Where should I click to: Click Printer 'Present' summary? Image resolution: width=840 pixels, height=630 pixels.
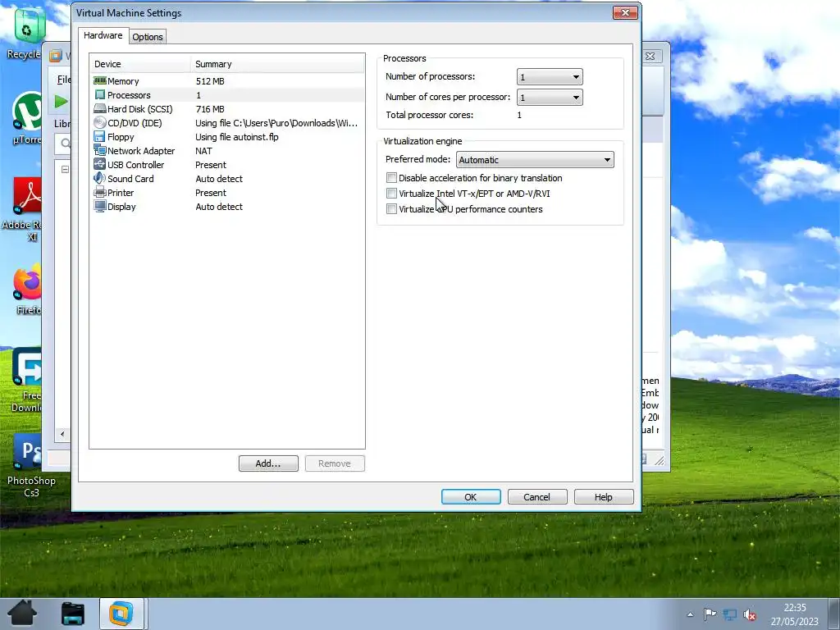tap(211, 192)
